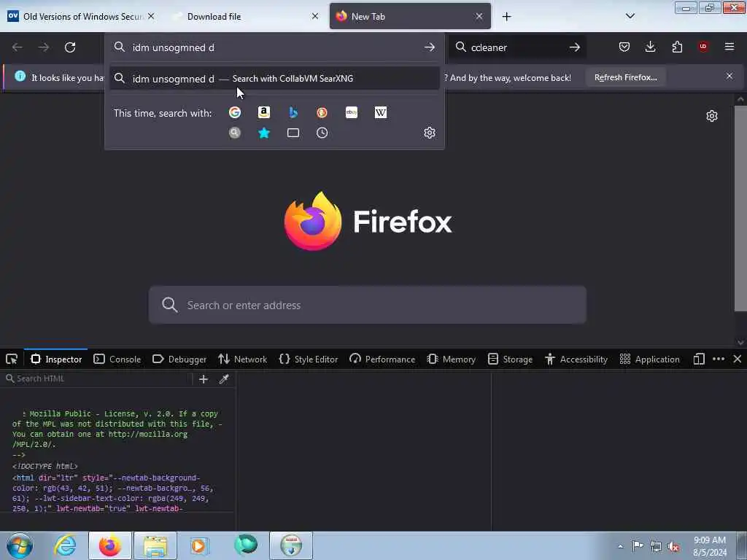The width and height of the screenshot is (747, 560).
Task: Show hidden tray icons arrow
Action: [620, 546]
